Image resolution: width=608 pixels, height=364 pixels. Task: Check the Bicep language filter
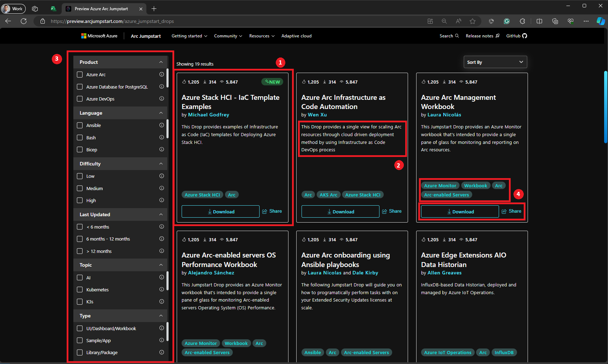80,150
